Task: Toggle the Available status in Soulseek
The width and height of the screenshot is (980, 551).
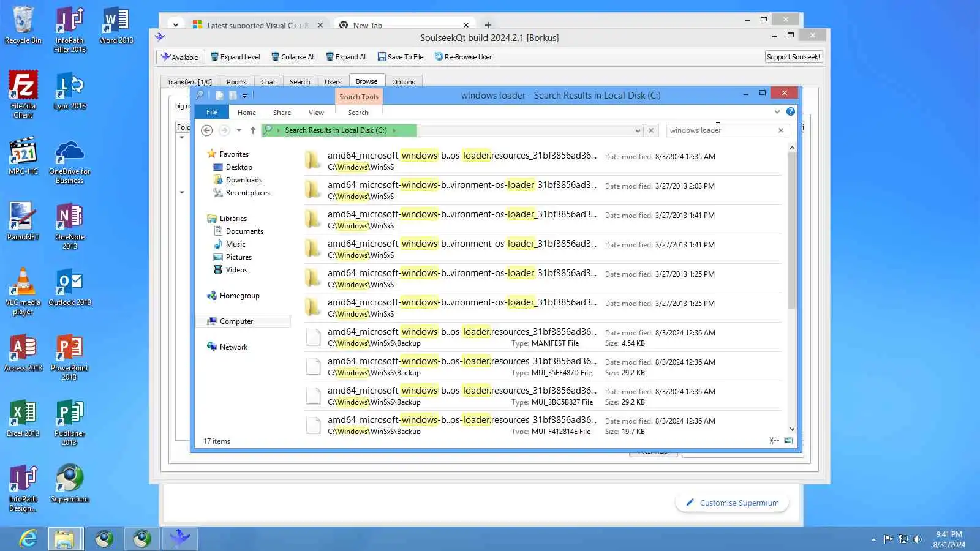Action: click(x=180, y=57)
